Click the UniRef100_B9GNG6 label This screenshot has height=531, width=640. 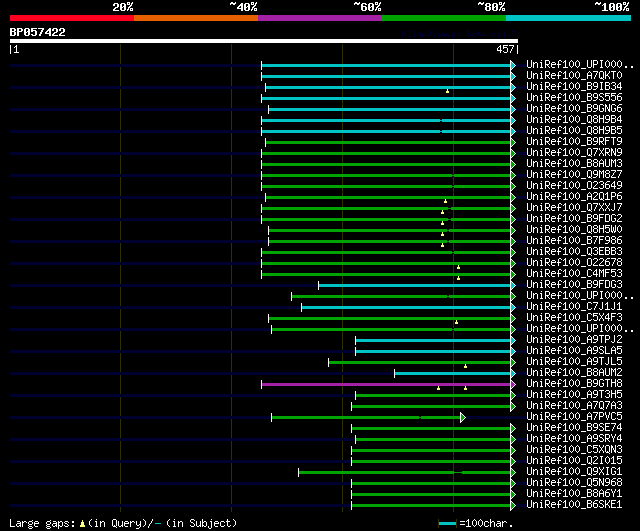(x=574, y=109)
